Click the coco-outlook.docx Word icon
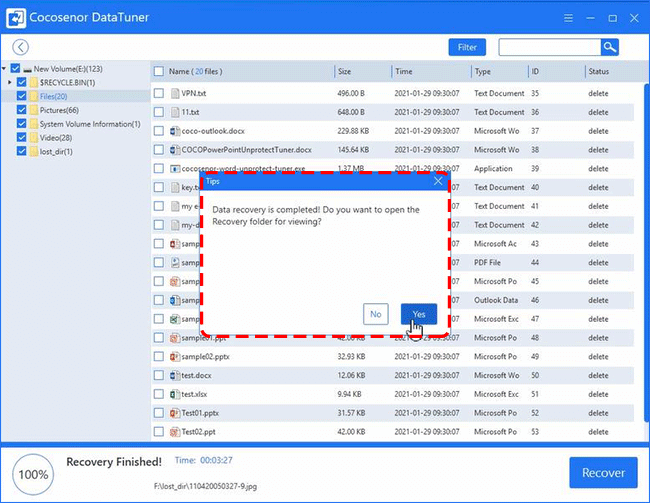Screen dimensions: 650x503 (175, 131)
